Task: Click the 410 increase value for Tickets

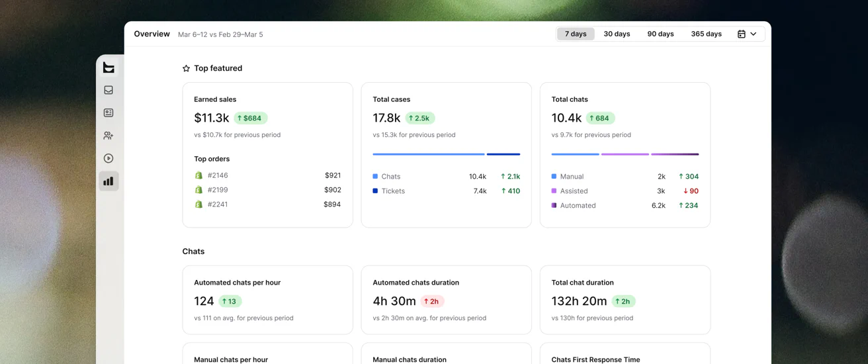Action: [510, 191]
